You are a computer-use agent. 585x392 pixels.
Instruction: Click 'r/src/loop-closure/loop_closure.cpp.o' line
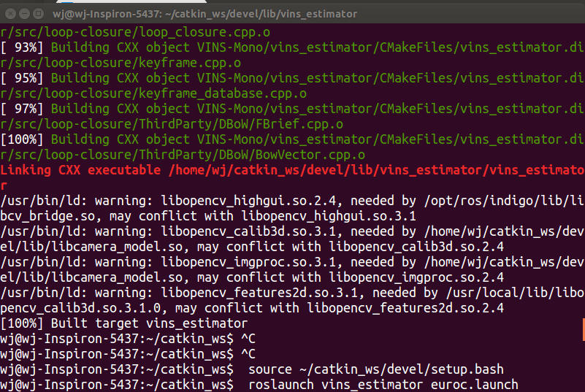[x=135, y=32]
